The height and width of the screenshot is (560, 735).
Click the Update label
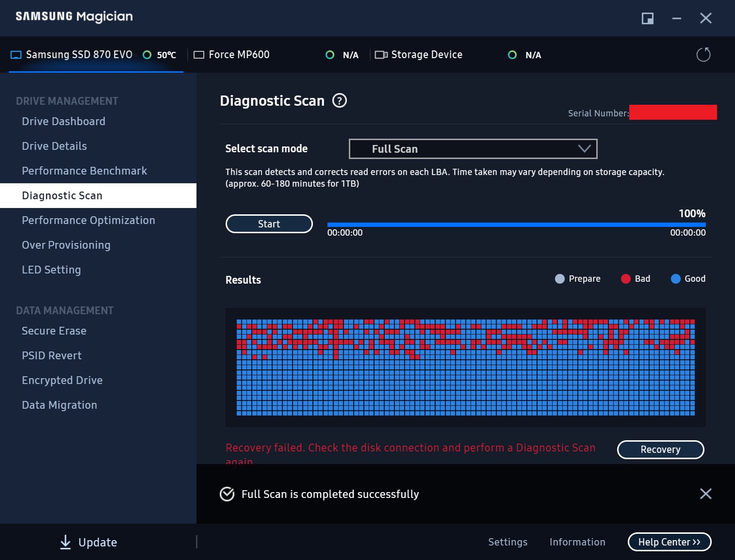pos(98,543)
